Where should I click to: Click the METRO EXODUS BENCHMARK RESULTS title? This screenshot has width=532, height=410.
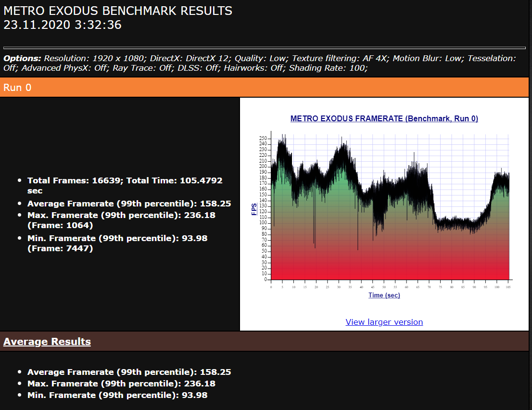[x=118, y=11]
